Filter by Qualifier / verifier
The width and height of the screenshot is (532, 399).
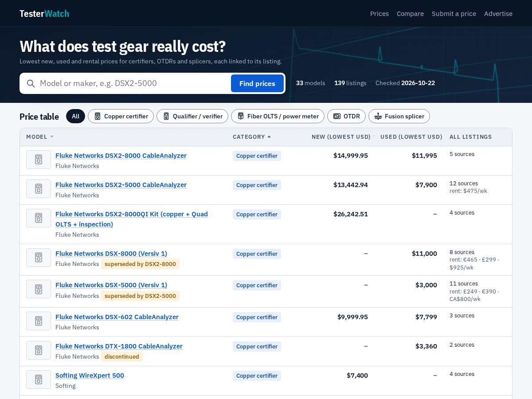192,116
